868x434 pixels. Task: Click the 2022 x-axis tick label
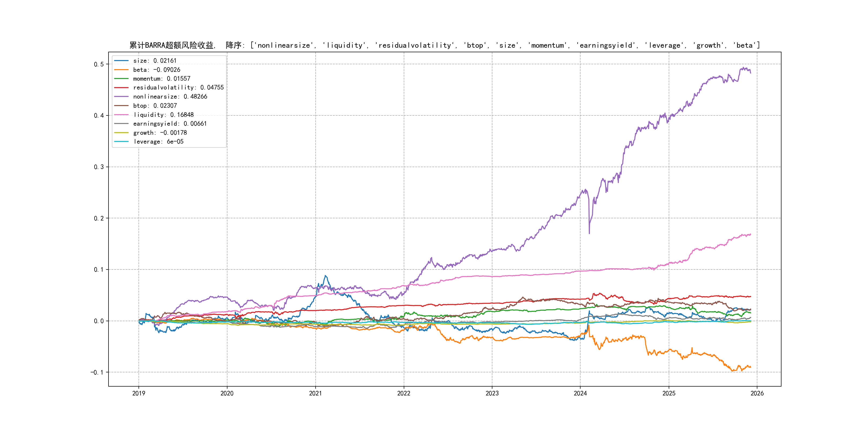click(x=404, y=394)
